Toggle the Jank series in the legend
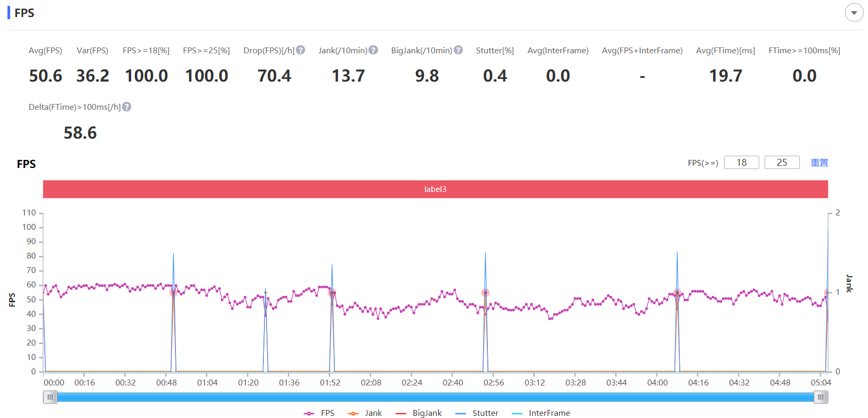868x418 pixels. [x=365, y=413]
